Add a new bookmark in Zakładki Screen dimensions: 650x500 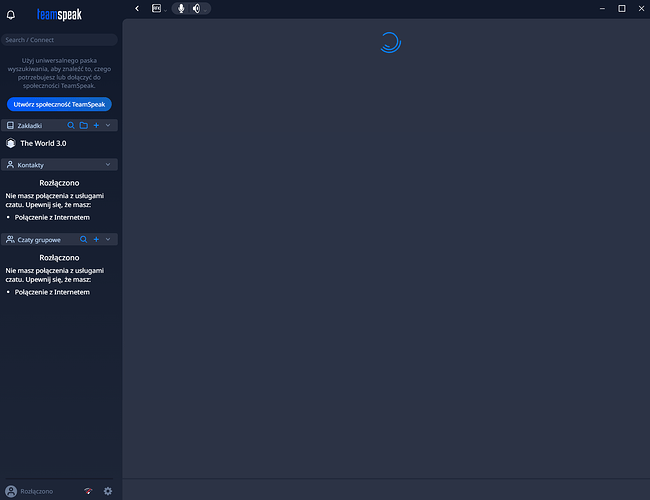coord(96,125)
